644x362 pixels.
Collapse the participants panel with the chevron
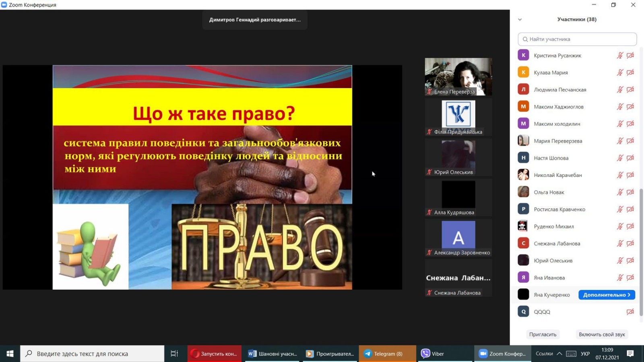click(520, 19)
